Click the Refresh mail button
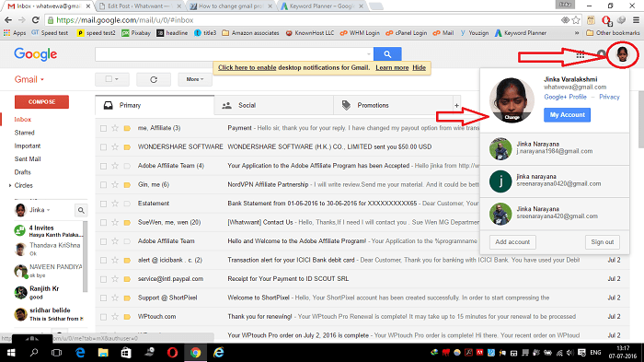The height and width of the screenshot is (362, 644). point(154,79)
